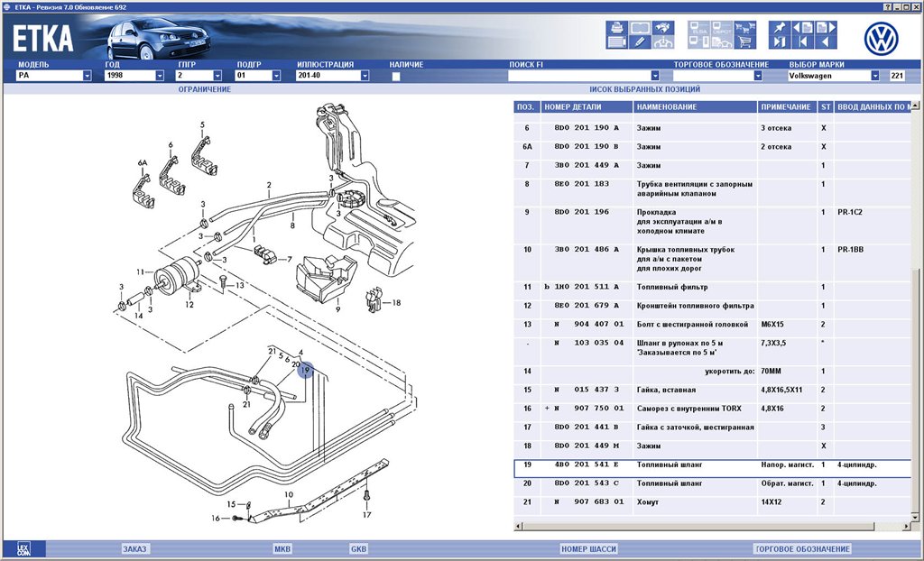Open the ОГРАНИЧЕНИЕ panel header

tap(205, 89)
